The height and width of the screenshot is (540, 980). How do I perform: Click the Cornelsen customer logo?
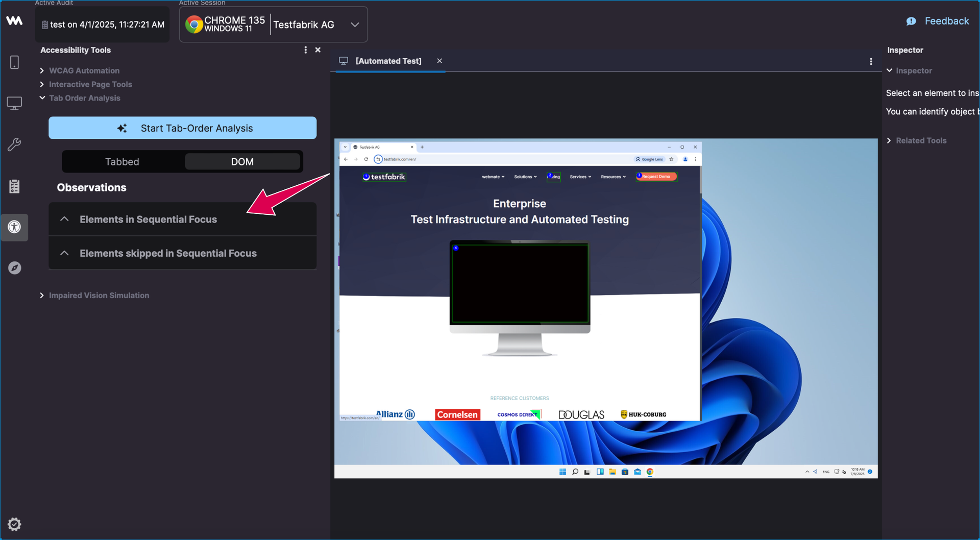[457, 414]
